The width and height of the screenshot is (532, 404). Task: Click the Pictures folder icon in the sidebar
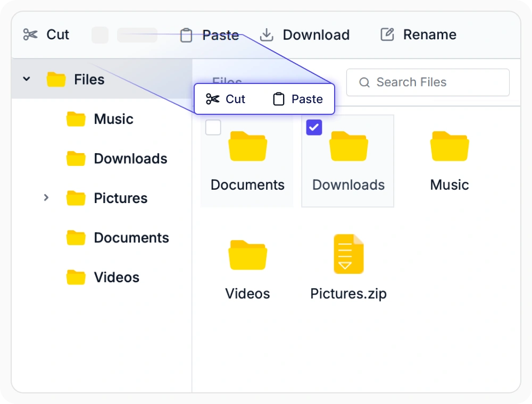click(76, 198)
